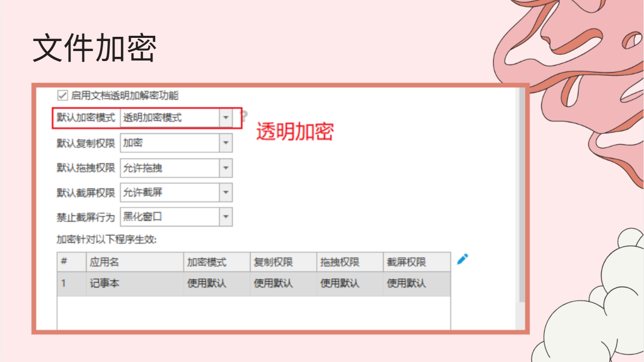
Task: Click the 应用名 column header
Action: click(135, 262)
